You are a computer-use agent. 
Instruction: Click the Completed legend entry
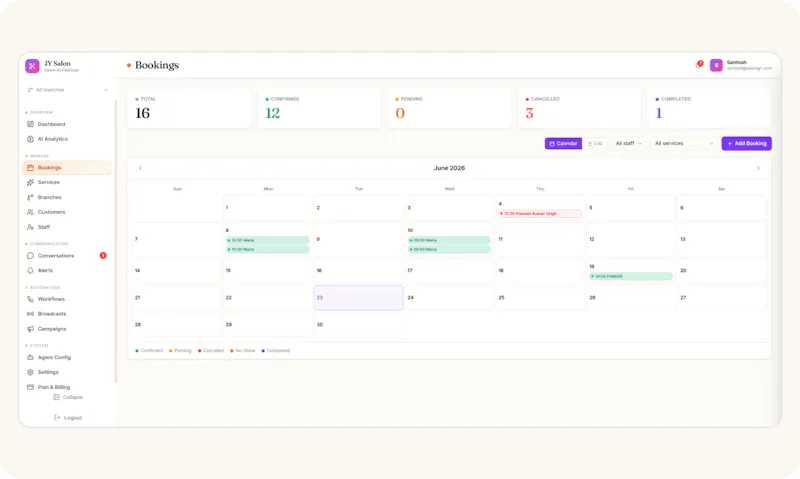(x=276, y=350)
